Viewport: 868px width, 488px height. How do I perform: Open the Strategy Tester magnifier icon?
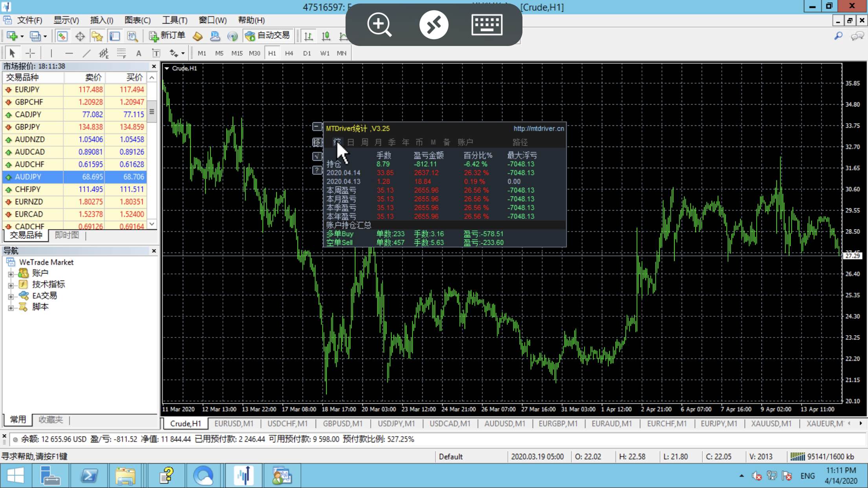[x=132, y=36]
